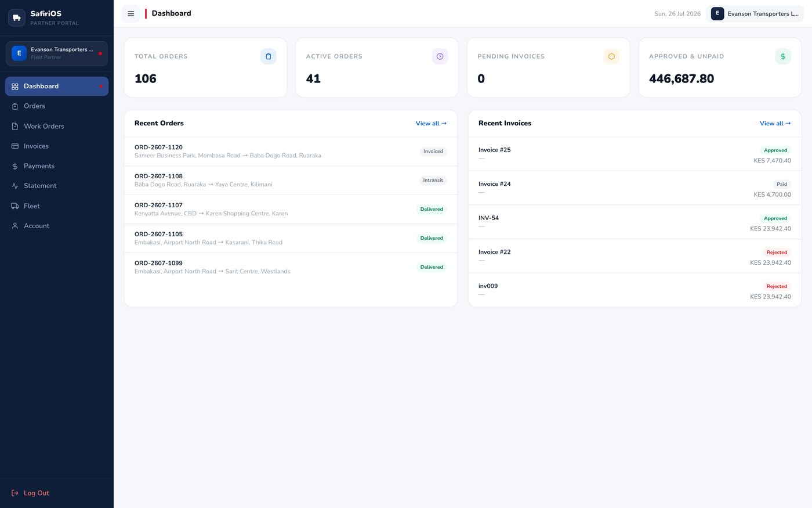Image resolution: width=812 pixels, height=508 pixels.
Task: Click the Invoices card icon in sidebar
Action: click(x=15, y=146)
